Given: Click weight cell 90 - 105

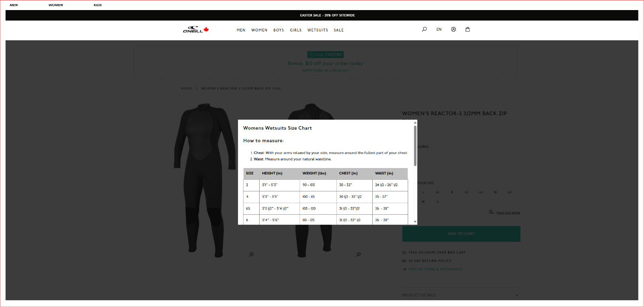Looking at the screenshot, I should tap(318, 185).
